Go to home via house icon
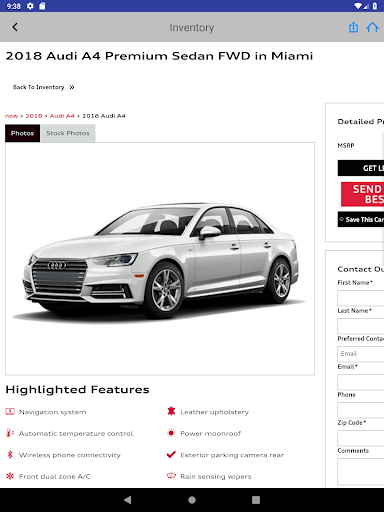Viewport: 384px width, 512px height. click(x=372, y=27)
